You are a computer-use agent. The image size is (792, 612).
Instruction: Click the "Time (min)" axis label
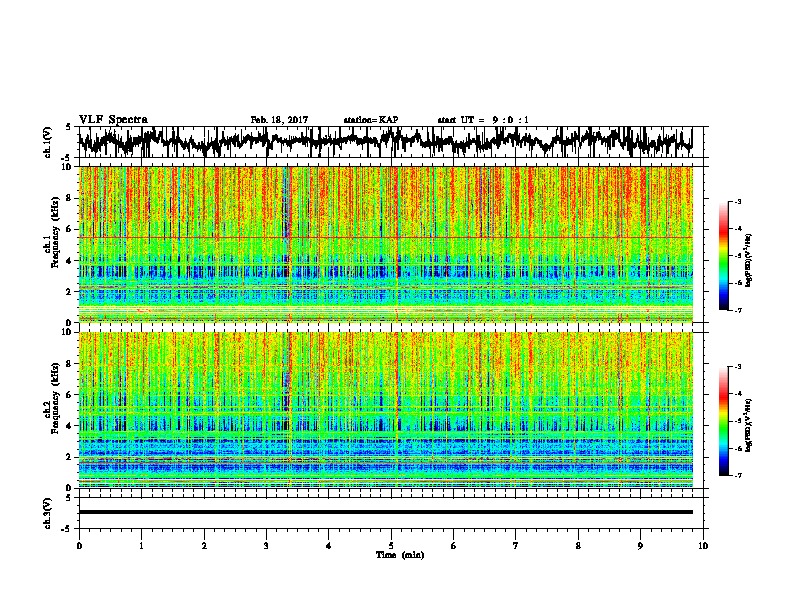(x=400, y=555)
